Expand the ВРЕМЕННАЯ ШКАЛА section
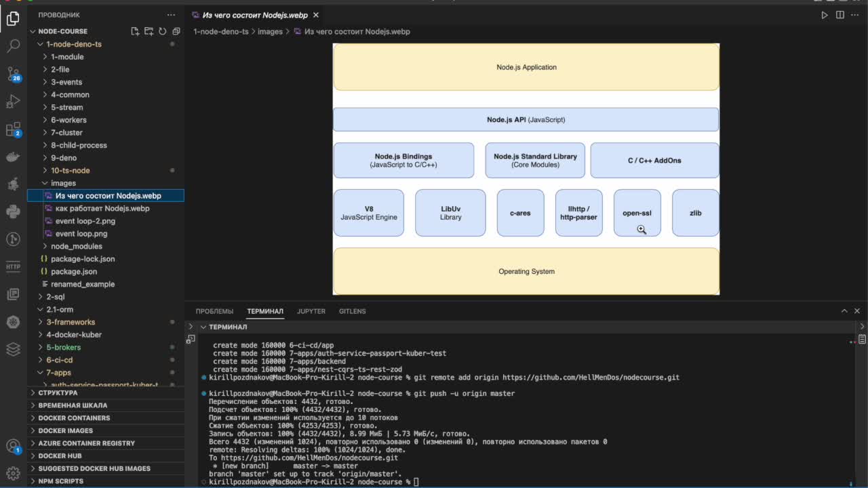The height and width of the screenshot is (488, 868). pyautogui.click(x=106, y=405)
